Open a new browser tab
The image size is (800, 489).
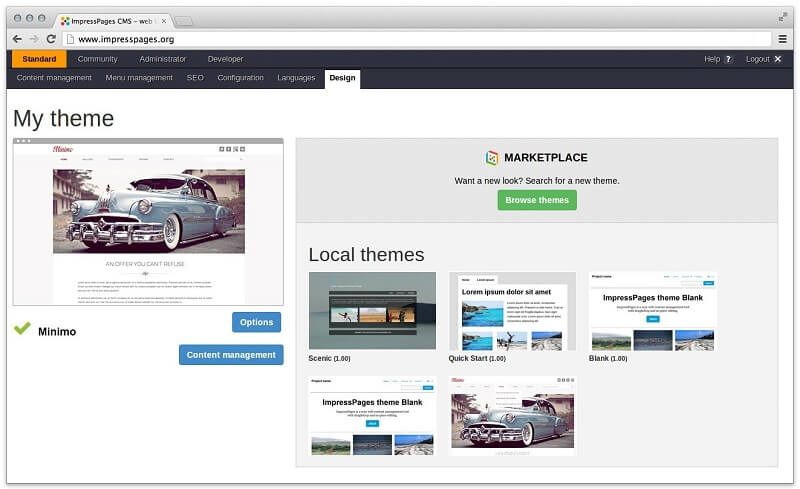pos(184,21)
